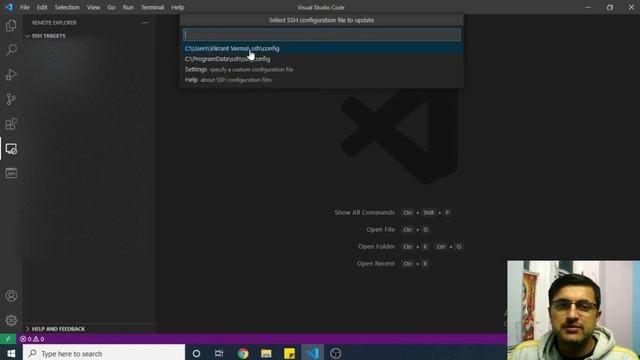Click the green remote window indicator

[8, 339]
